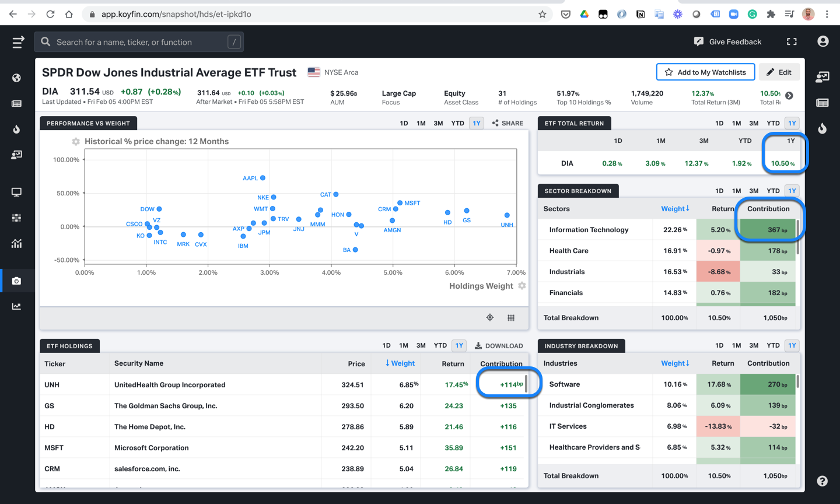Click SHARE in Performance vs Weight panel
Screen dimensions: 840x504
508,123
